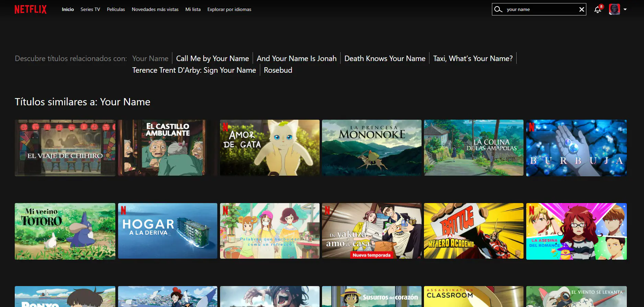Select the 'Rosebud' related title
Image resolution: width=644 pixels, height=307 pixels.
(278, 70)
